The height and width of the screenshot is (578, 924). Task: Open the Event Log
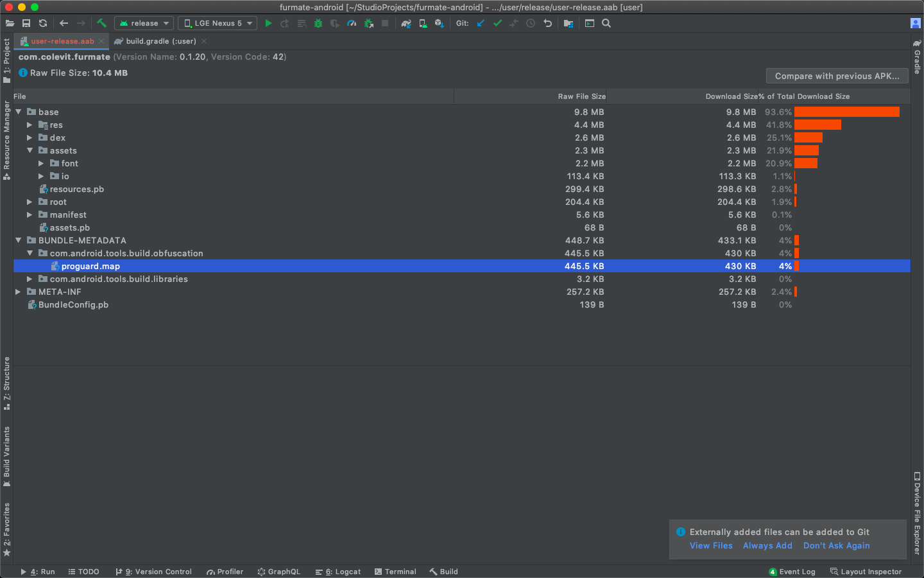pyautogui.click(x=792, y=572)
